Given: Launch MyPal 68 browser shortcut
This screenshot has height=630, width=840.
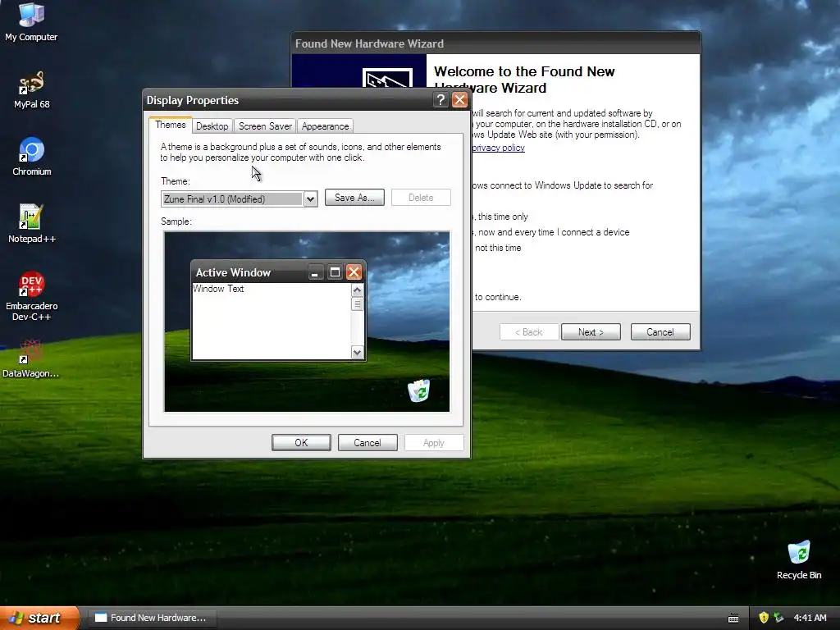Looking at the screenshot, I should click(x=31, y=89).
